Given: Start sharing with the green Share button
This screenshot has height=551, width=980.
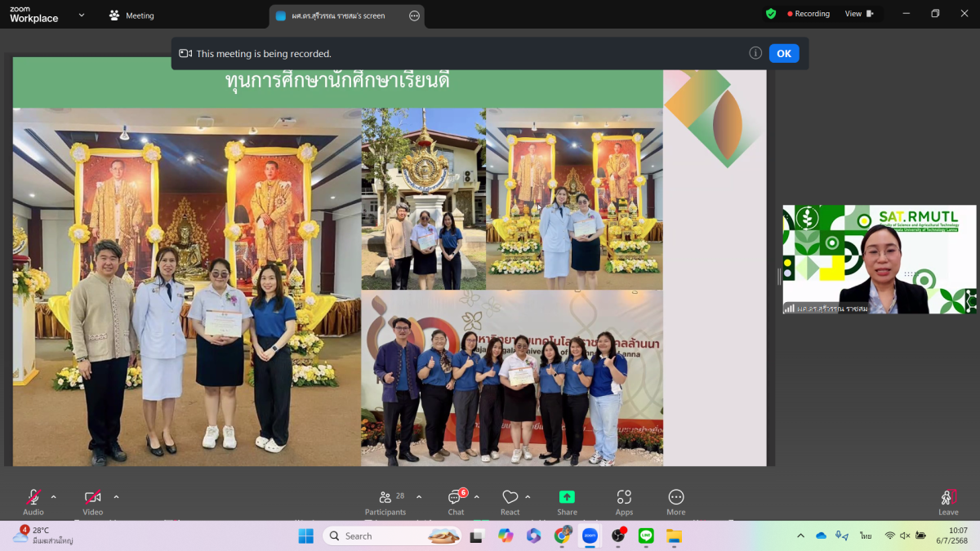Looking at the screenshot, I should coord(567,502).
